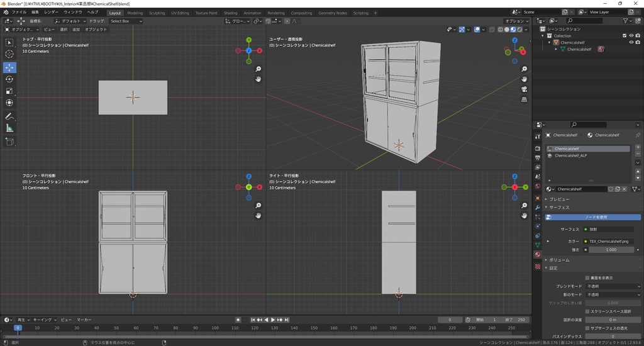Open Tool settings tab in properties

point(538,137)
